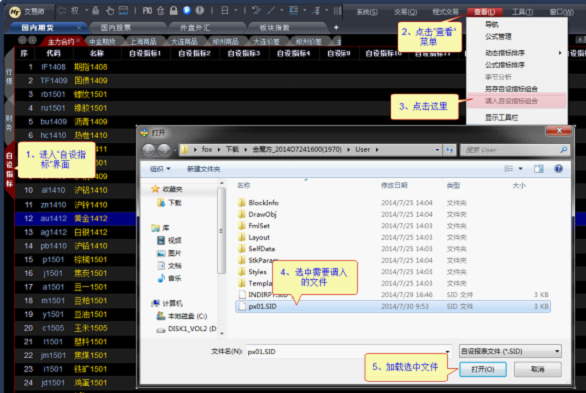
Task: Click the left scroll arrow before 主力合约
Action: 22,40
